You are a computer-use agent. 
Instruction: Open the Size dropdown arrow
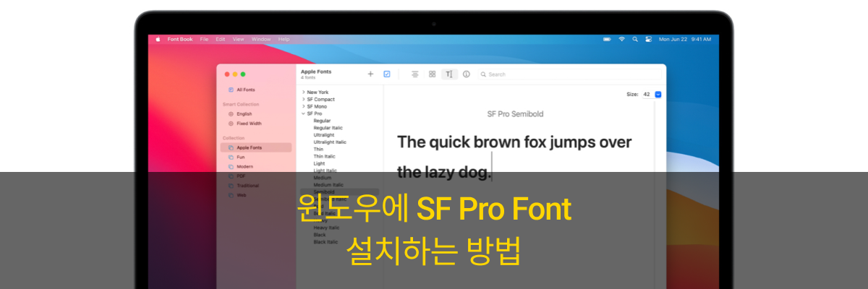(658, 94)
